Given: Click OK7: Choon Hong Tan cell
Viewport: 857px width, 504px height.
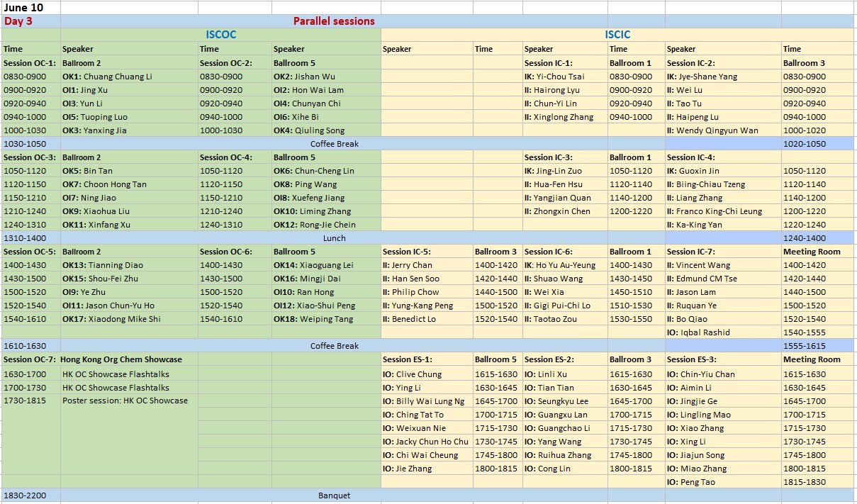Looking at the screenshot, I should (129, 184).
